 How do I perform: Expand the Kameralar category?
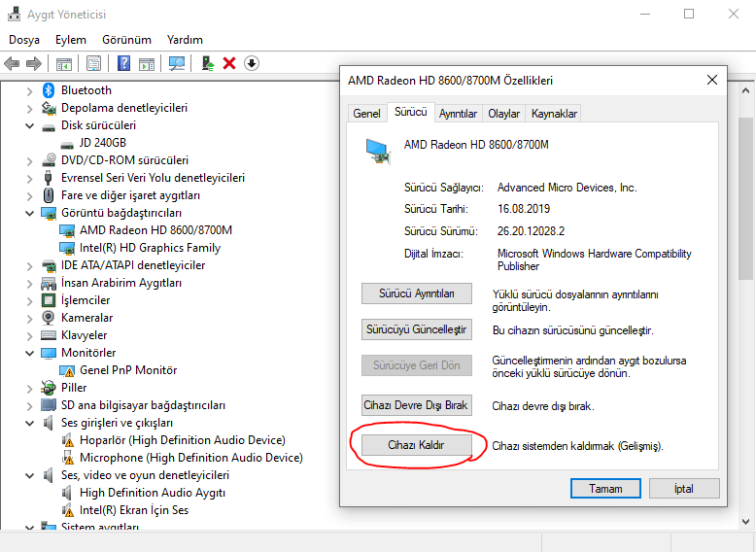point(29,319)
